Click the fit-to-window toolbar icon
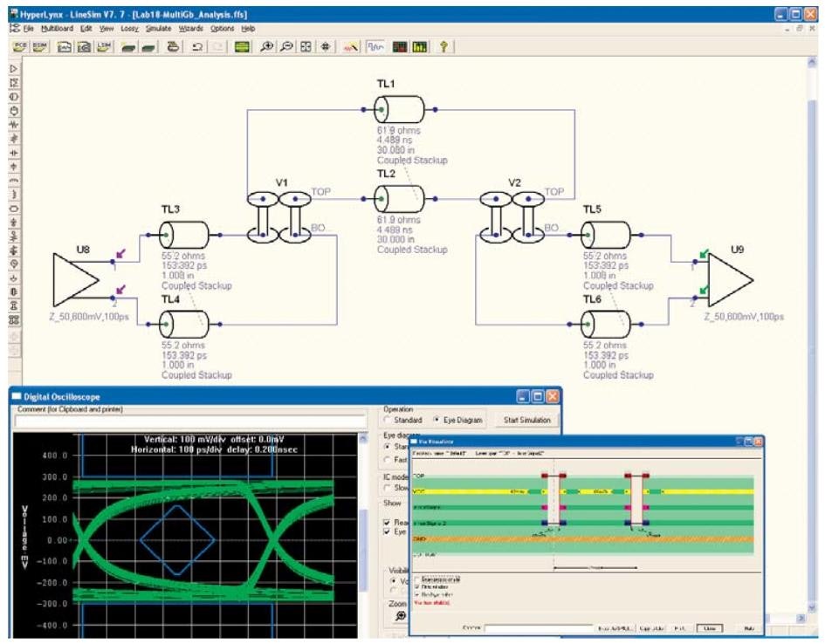The height and width of the screenshot is (644, 825). click(x=306, y=47)
